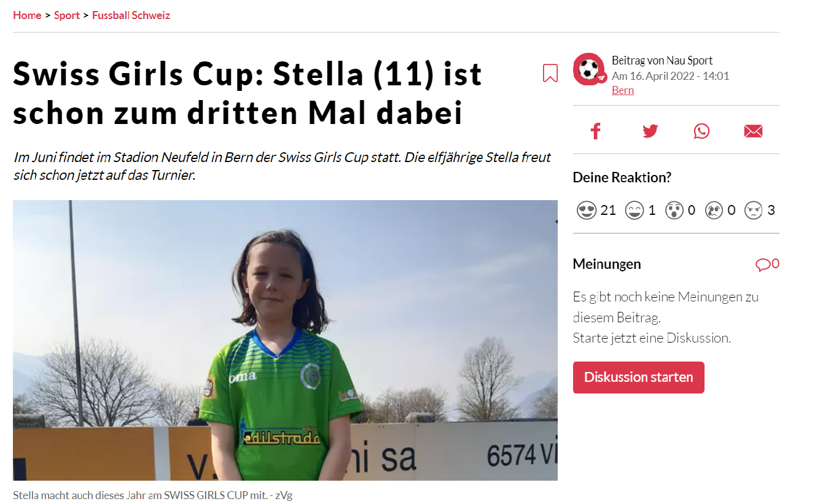Click the Meinungen section heading
Screen dimensions: 820x504
[607, 264]
